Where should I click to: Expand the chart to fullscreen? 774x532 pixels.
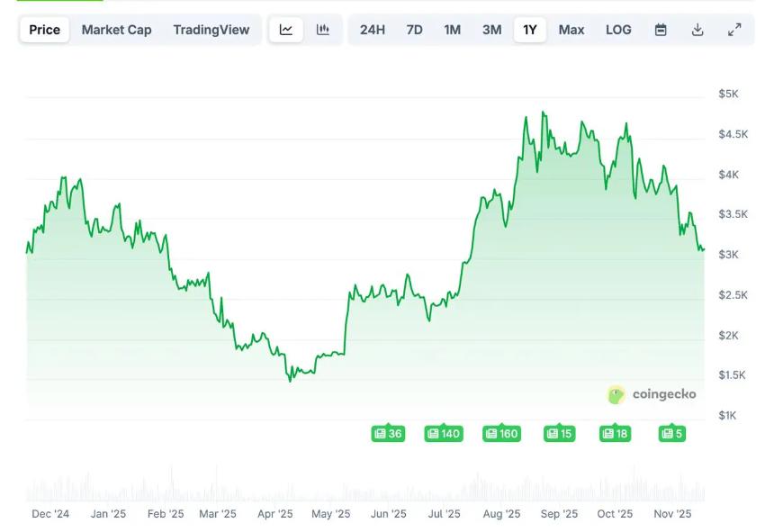[x=734, y=30]
